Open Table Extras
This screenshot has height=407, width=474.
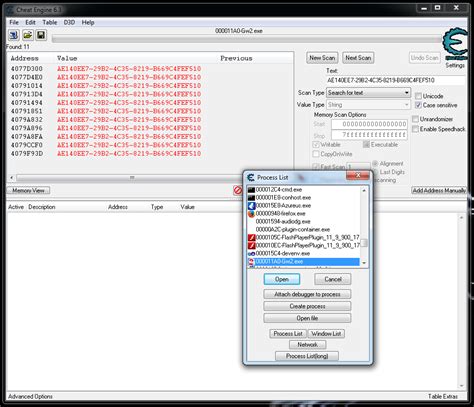pos(443,396)
